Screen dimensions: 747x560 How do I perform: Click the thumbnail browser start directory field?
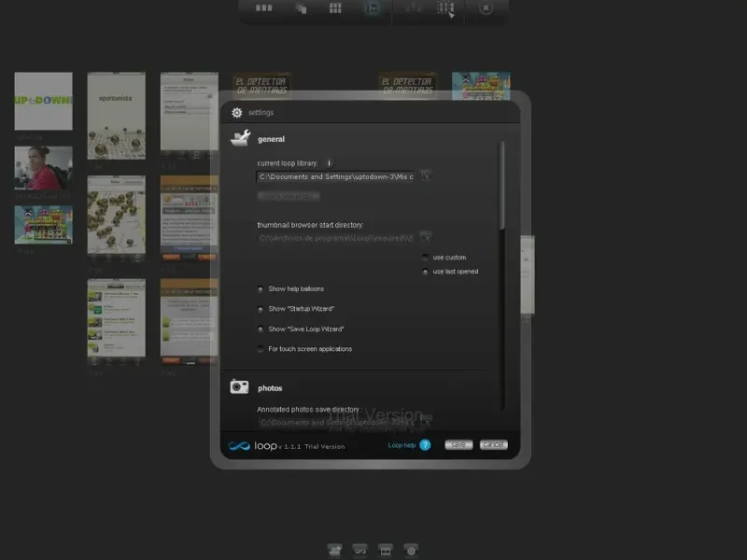(335, 238)
